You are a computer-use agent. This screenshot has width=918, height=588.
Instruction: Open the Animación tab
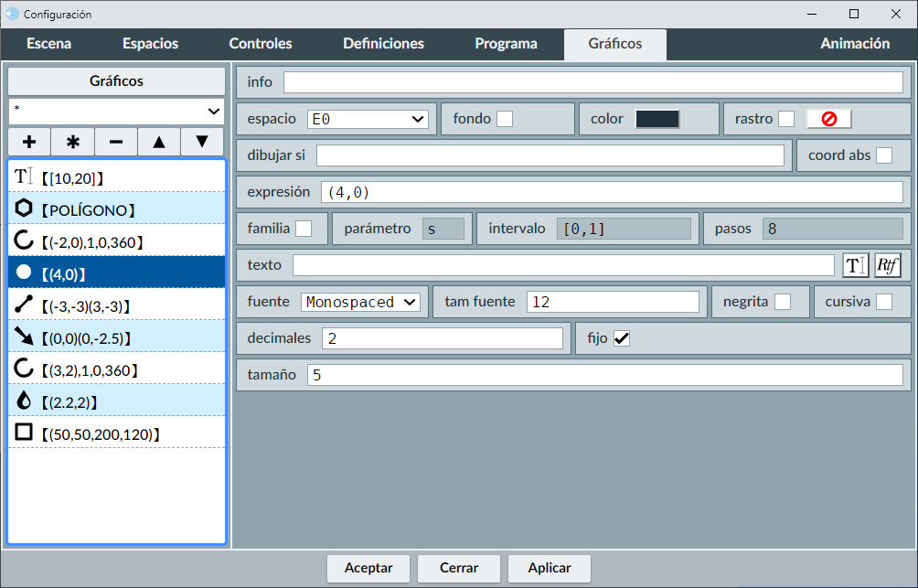tap(854, 44)
